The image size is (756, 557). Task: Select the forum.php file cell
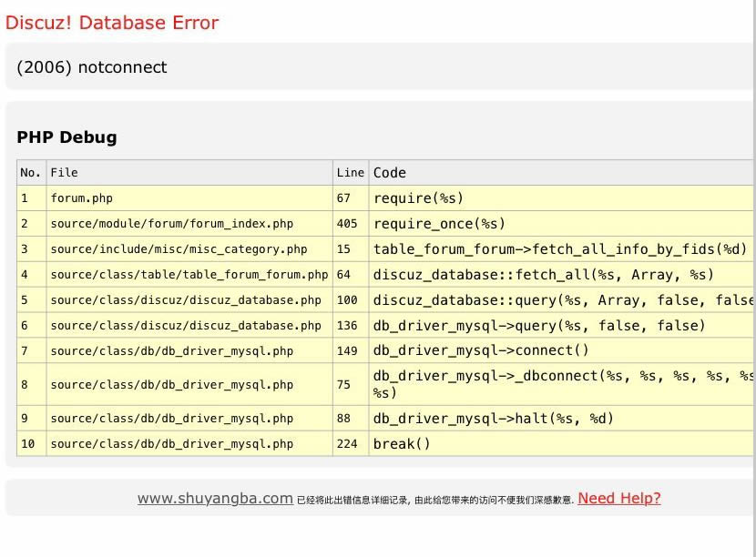coord(189,198)
